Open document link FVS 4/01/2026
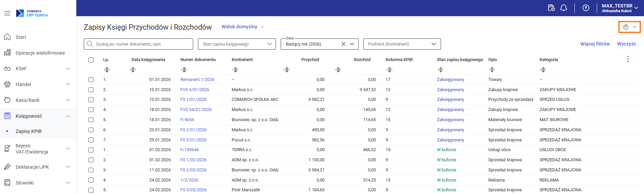The image size is (644, 194). coord(195,90)
